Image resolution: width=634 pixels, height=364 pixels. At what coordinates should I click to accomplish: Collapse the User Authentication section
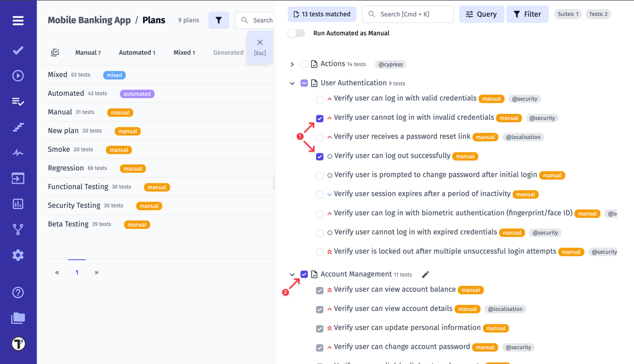[x=292, y=83]
